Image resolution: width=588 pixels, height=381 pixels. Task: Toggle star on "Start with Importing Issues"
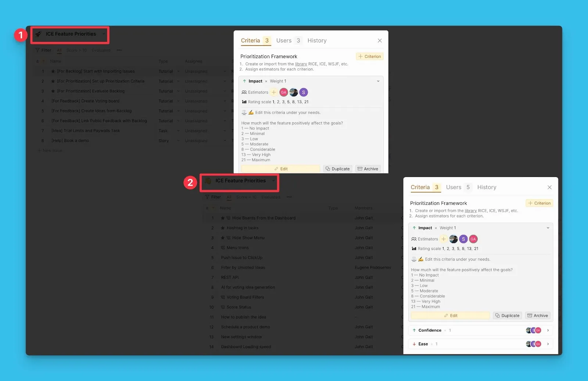click(53, 72)
